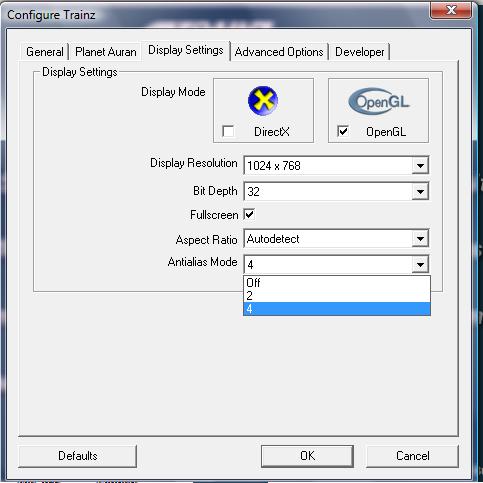This screenshot has height=483, width=483.
Task: Choose 2 in the Antialias list
Action: click(337, 296)
